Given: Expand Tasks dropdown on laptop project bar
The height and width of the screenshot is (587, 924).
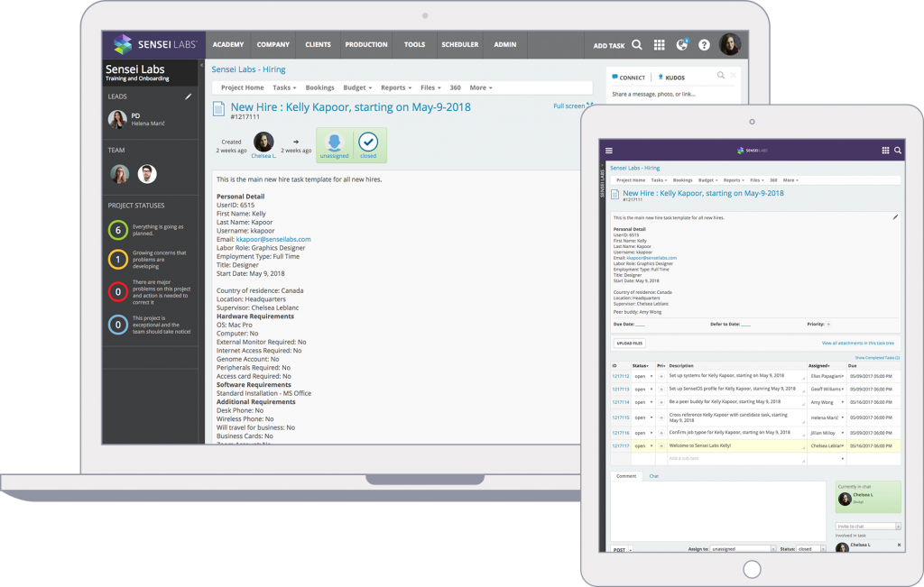Looking at the screenshot, I should 284,87.
